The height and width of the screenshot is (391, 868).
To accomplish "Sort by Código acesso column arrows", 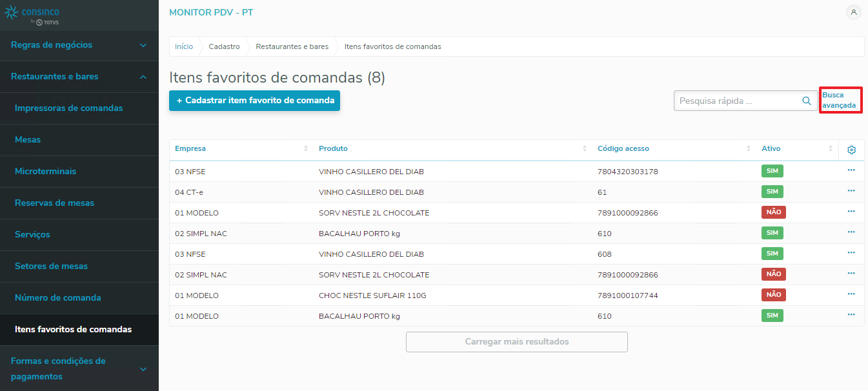I will click(749, 149).
